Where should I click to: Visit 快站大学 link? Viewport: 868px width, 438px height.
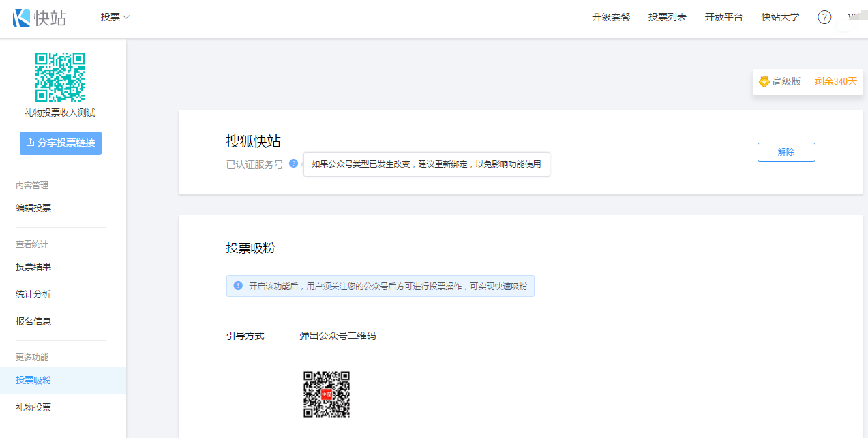[x=780, y=18]
